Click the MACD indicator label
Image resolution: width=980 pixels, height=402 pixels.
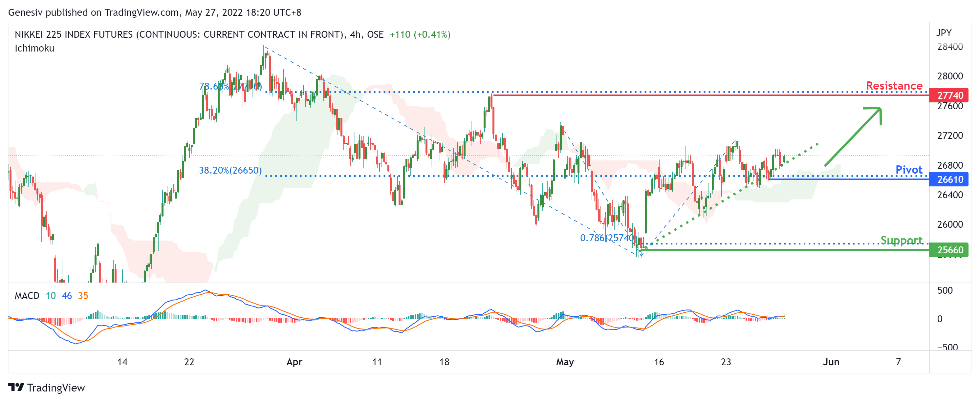point(27,295)
